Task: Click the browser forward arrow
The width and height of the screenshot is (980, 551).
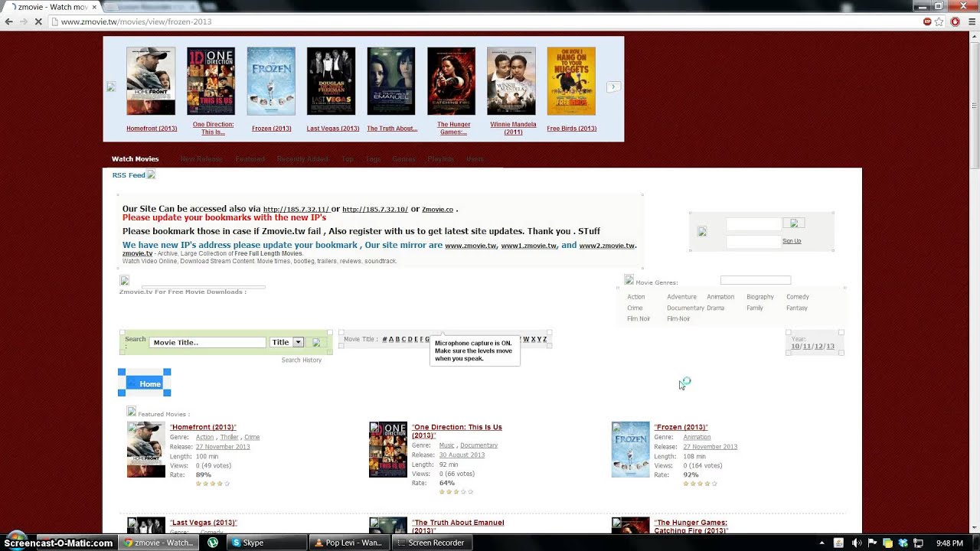Action: pyautogui.click(x=24, y=21)
